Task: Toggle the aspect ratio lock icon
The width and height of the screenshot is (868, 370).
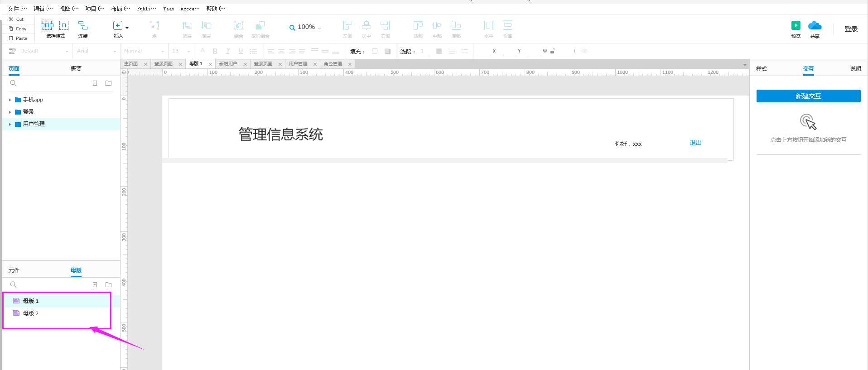Action: coord(552,51)
